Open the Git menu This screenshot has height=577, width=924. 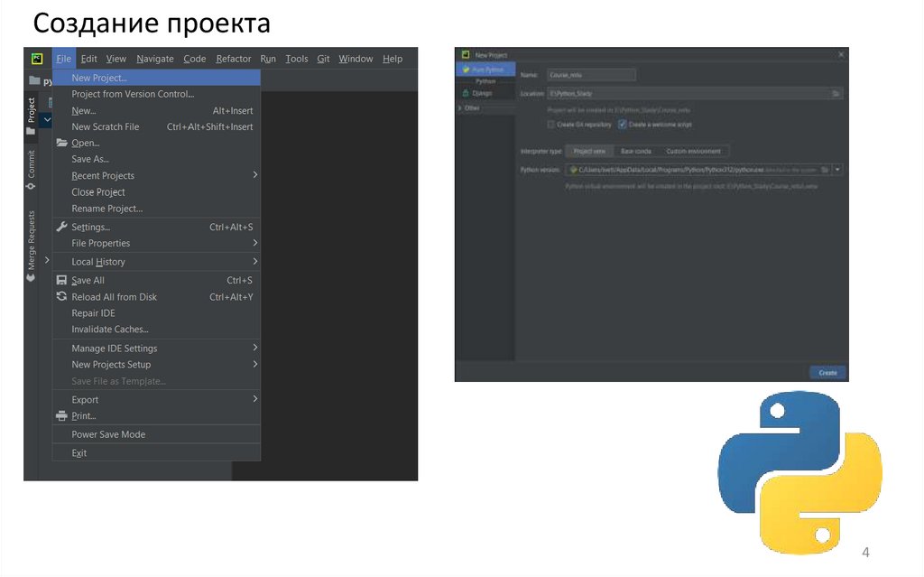click(x=323, y=59)
